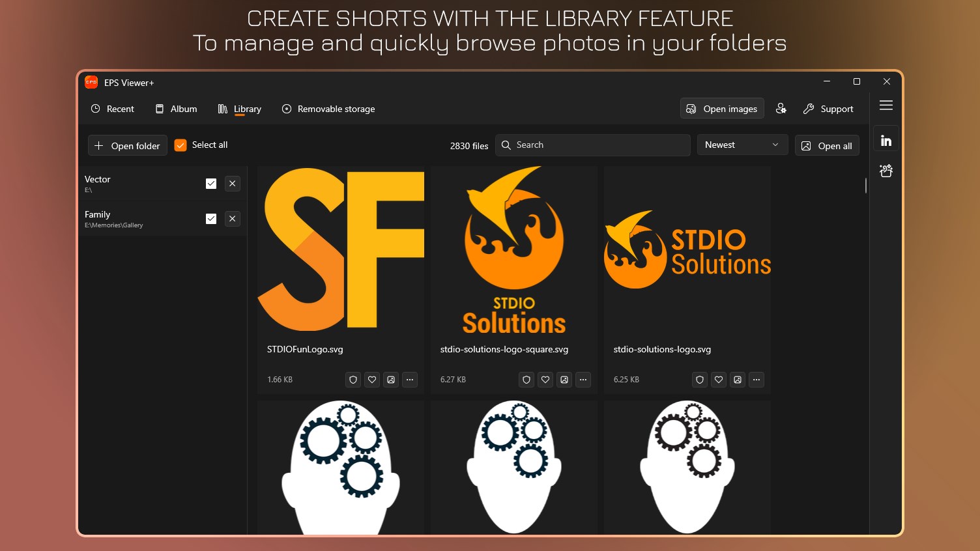Click the hamburger menu icon

tap(886, 106)
